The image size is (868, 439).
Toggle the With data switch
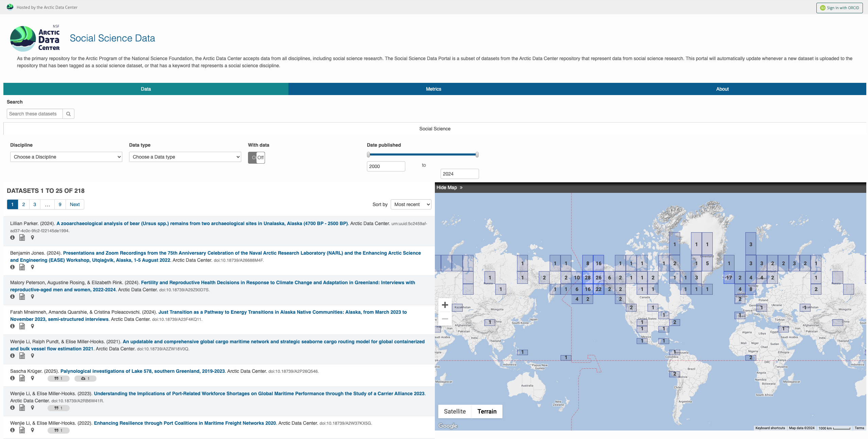[x=256, y=158]
